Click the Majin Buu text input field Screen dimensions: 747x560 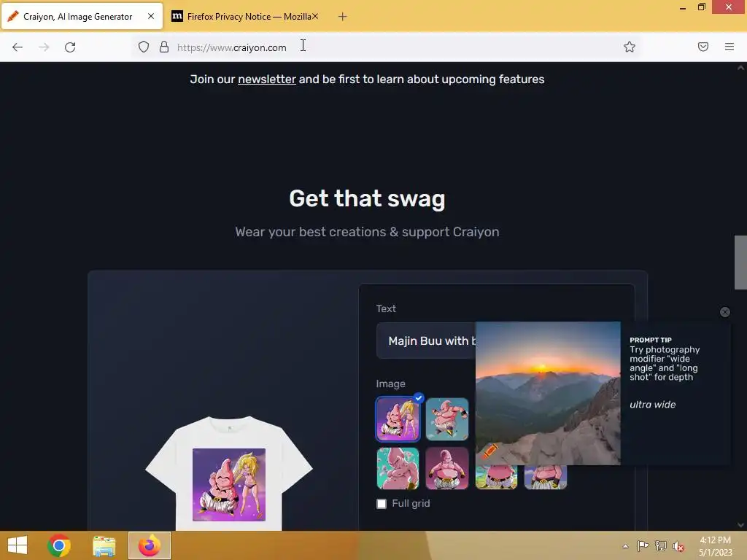click(426, 341)
